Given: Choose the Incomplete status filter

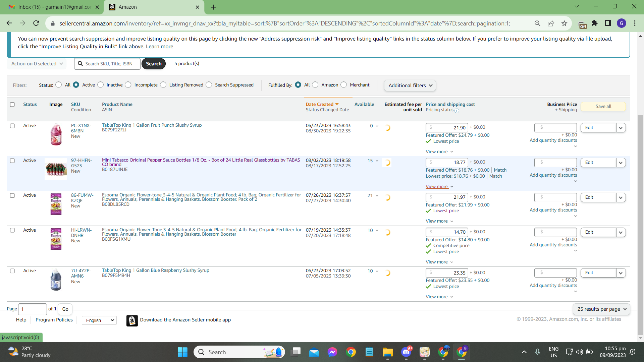Looking at the screenshot, I should 128,85.
